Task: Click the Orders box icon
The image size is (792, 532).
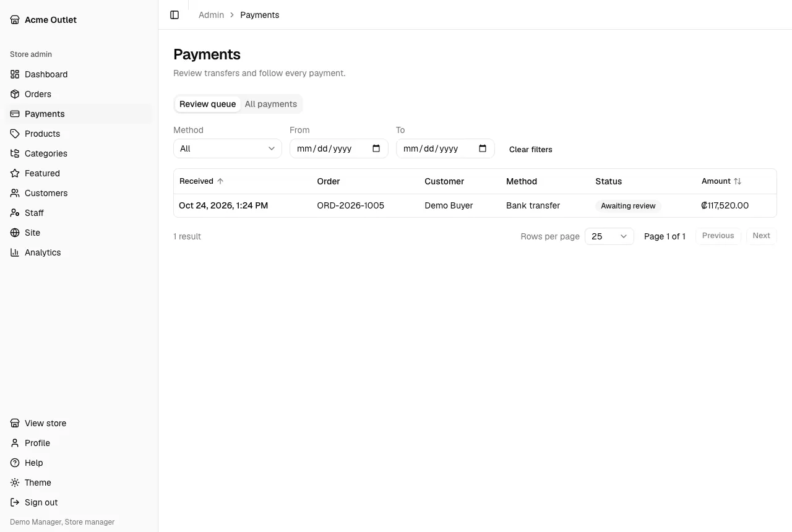Action: (15, 94)
